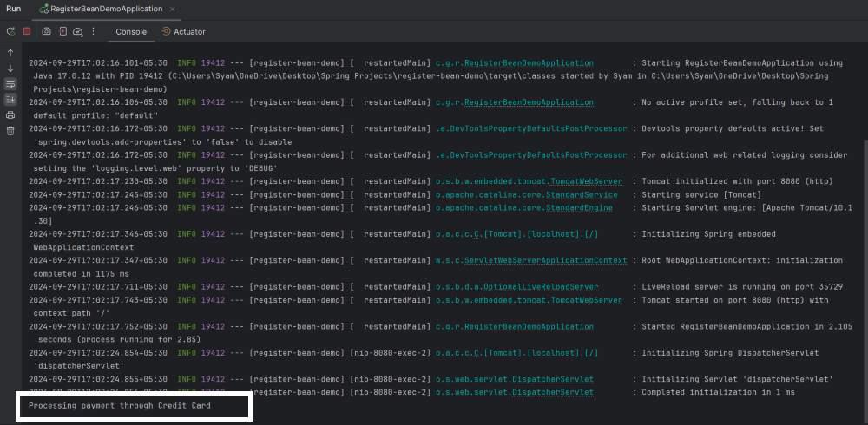Stop the running application with the red square
The height and width of the screenshot is (425, 868).
[x=27, y=31]
